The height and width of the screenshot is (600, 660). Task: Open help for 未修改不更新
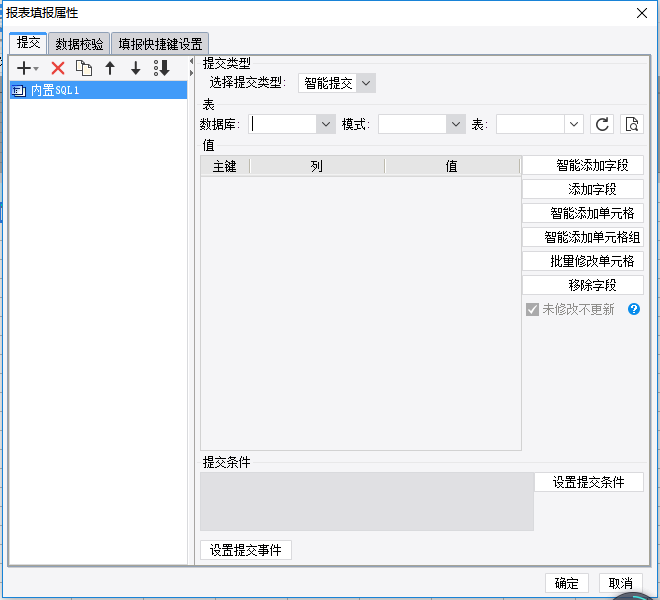click(x=634, y=309)
